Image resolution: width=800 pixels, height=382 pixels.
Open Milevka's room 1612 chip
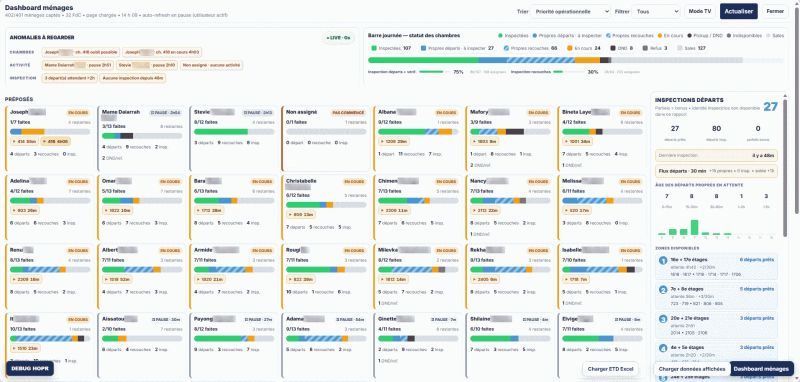coord(393,279)
